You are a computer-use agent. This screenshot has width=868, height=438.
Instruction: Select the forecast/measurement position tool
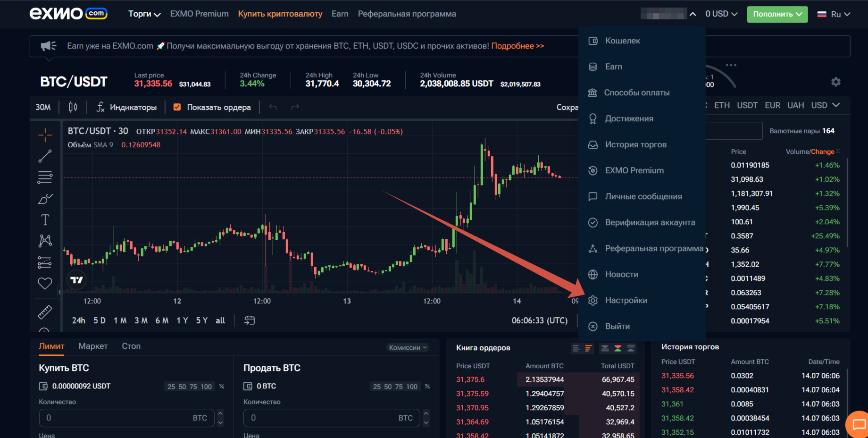point(45,262)
